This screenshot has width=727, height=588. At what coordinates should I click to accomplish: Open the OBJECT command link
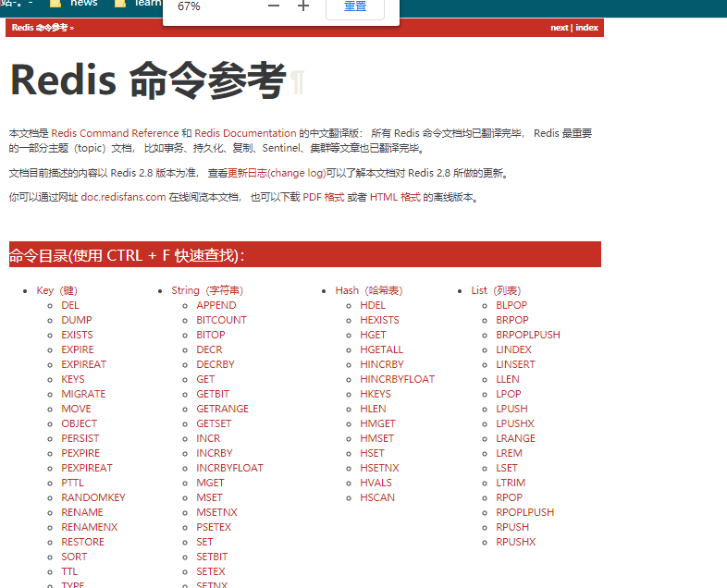[x=80, y=424]
